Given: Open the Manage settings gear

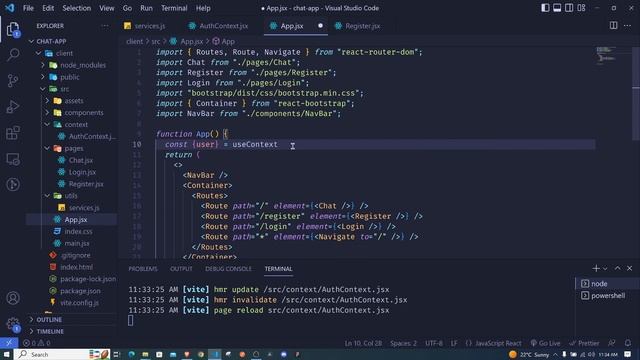Looking at the screenshot, I should pyautogui.click(x=13, y=324).
